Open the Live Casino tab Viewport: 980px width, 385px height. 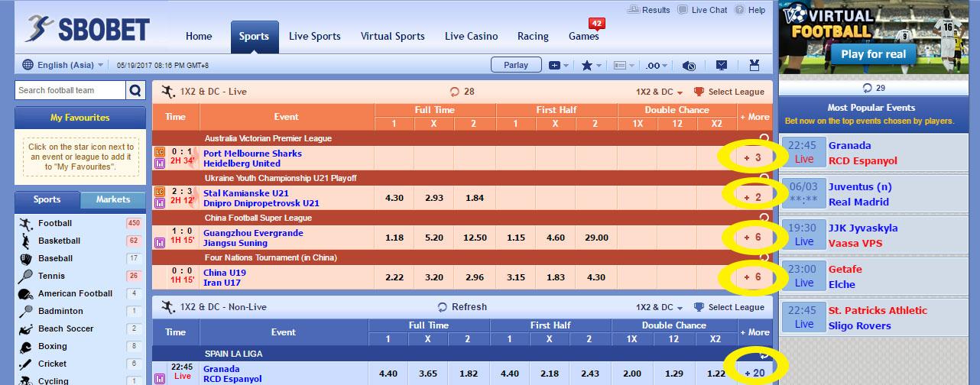pyautogui.click(x=471, y=36)
